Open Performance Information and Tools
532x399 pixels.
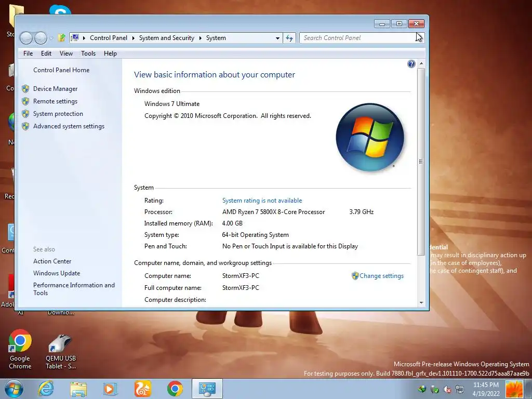click(x=74, y=289)
